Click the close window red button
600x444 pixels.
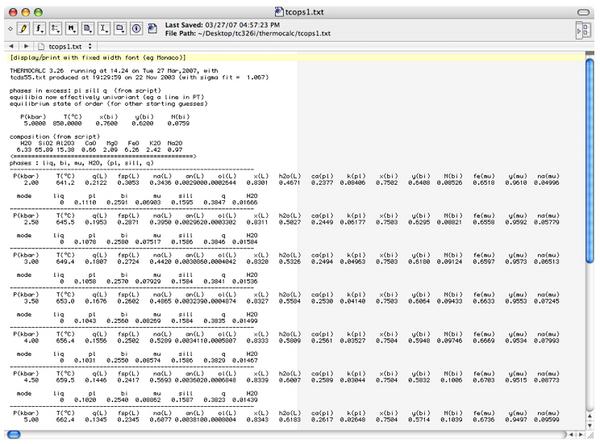pos(13,12)
